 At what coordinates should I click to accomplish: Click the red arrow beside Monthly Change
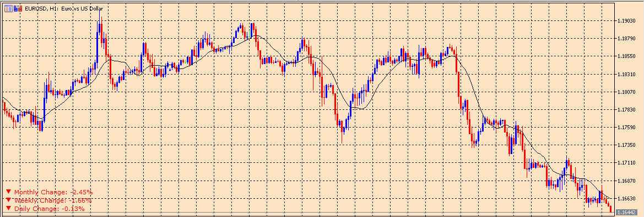pos(9,192)
